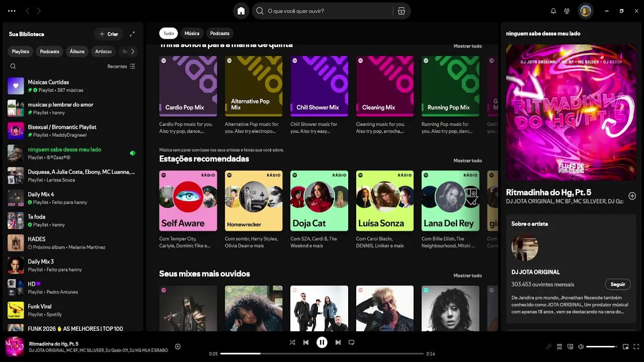The height and width of the screenshot is (362, 644).
Task: Filter the library by Playlists
Action: pyautogui.click(x=21, y=51)
